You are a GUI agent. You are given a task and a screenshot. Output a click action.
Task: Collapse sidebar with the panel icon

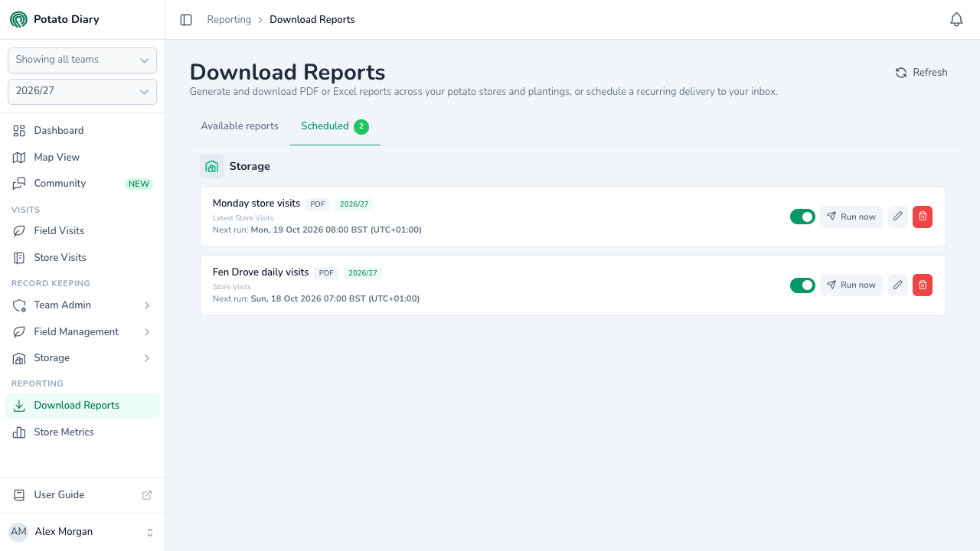(x=186, y=20)
